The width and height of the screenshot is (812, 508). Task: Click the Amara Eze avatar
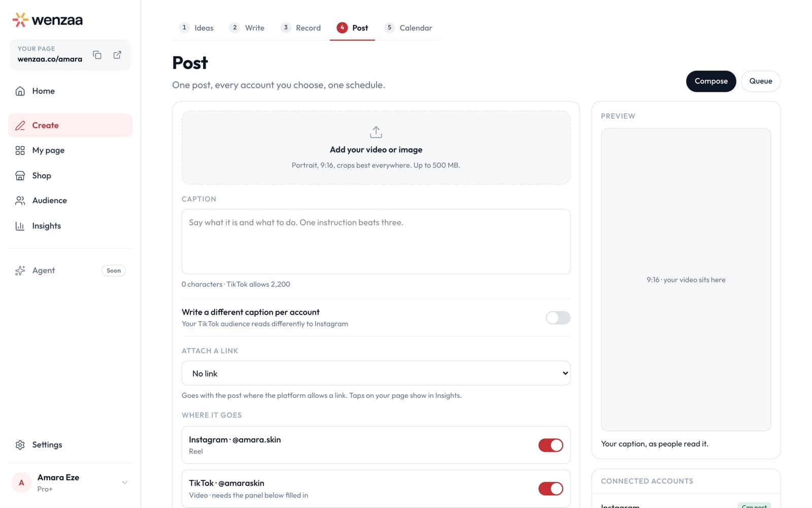pos(21,483)
